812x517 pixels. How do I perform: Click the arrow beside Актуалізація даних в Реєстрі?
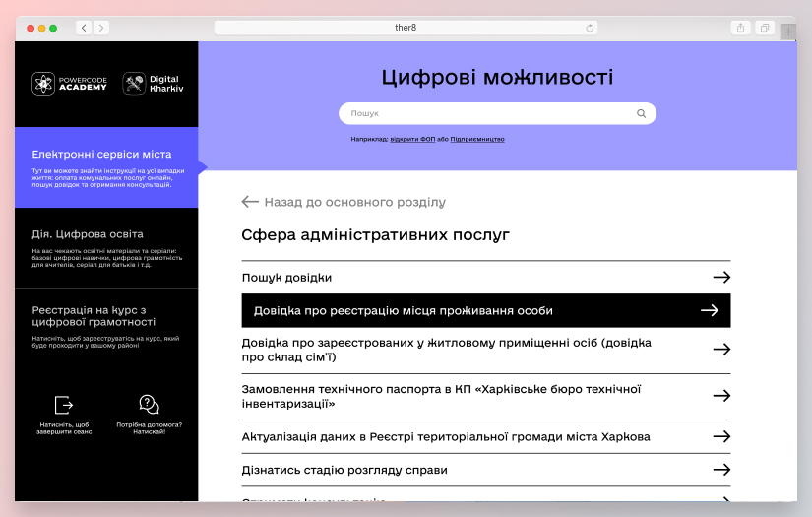click(x=721, y=436)
